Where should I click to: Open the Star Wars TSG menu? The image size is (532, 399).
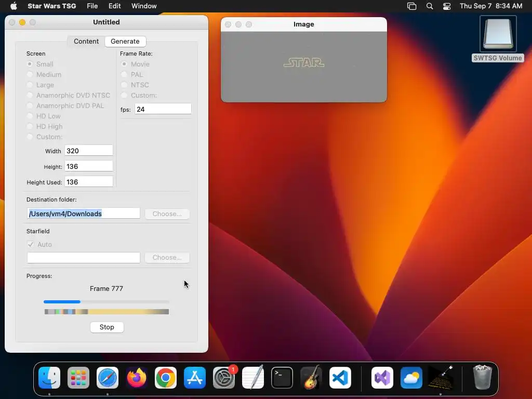[x=51, y=6]
